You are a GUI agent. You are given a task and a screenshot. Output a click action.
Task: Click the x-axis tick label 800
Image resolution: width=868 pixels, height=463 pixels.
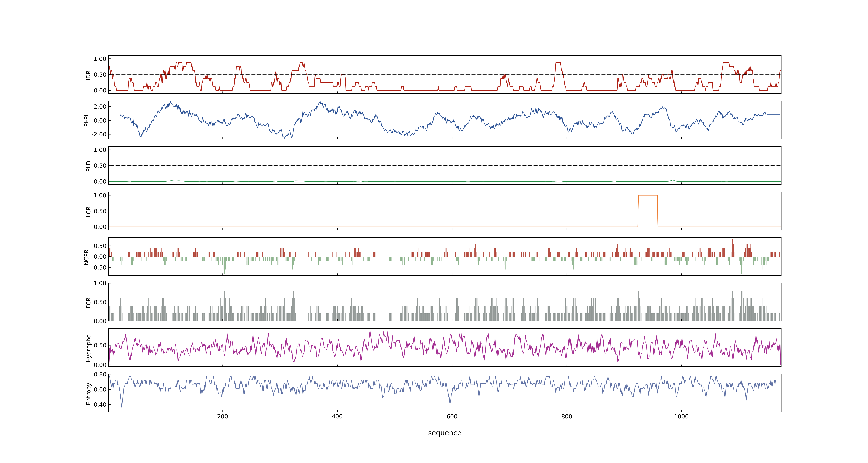pyautogui.click(x=567, y=416)
